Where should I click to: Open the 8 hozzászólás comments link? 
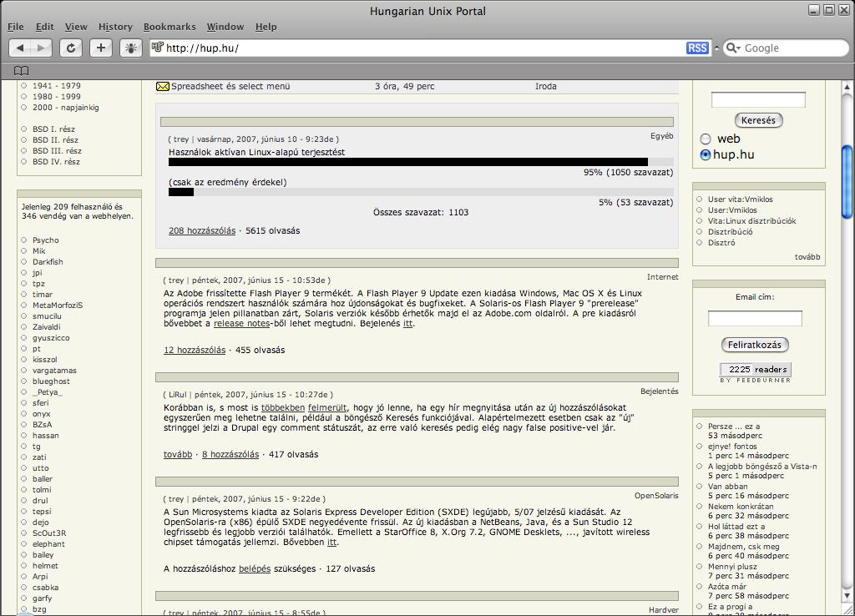pos(230,455)
